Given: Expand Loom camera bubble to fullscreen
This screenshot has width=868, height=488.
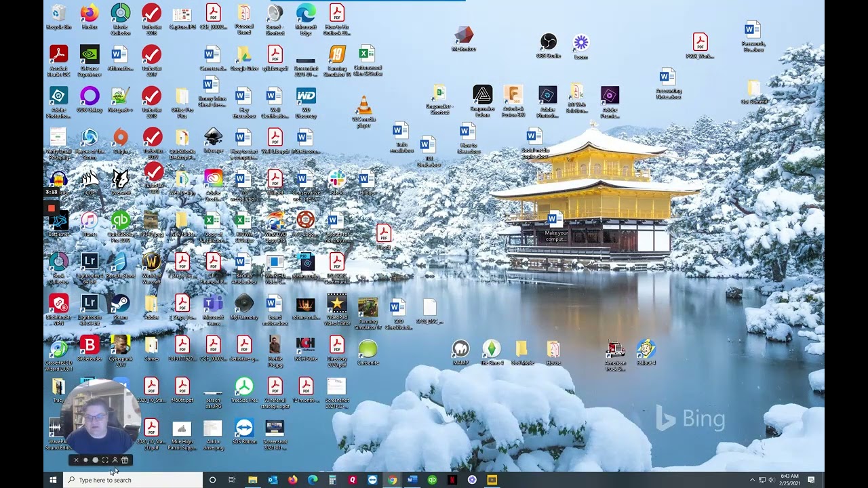Looking at the screenshot, I should 104,460.
